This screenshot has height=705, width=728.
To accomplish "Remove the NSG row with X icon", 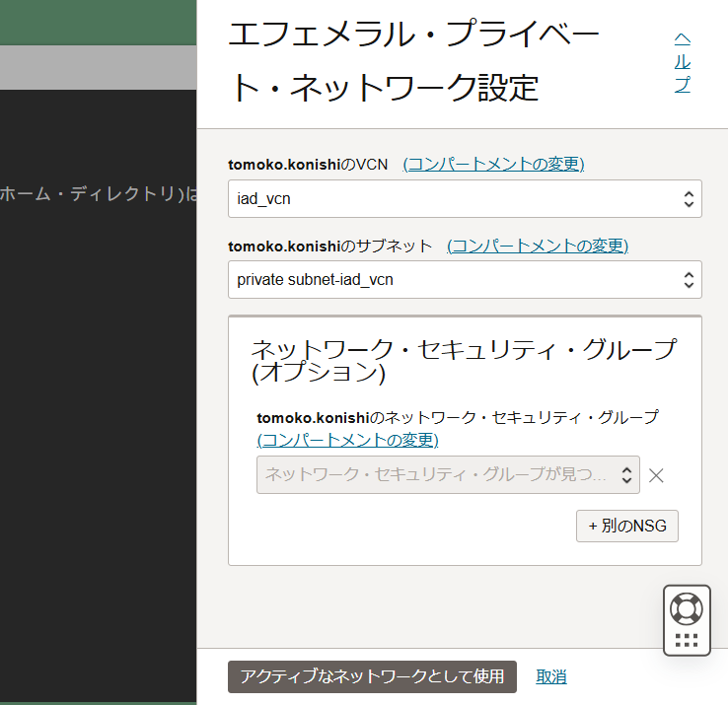I will [x=656, y=475].
